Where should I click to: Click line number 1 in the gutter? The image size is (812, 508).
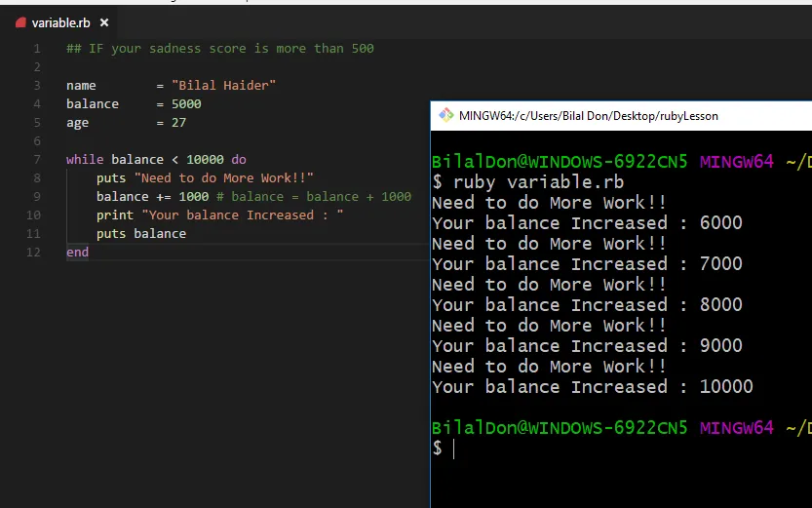click(x=37, y=49)
